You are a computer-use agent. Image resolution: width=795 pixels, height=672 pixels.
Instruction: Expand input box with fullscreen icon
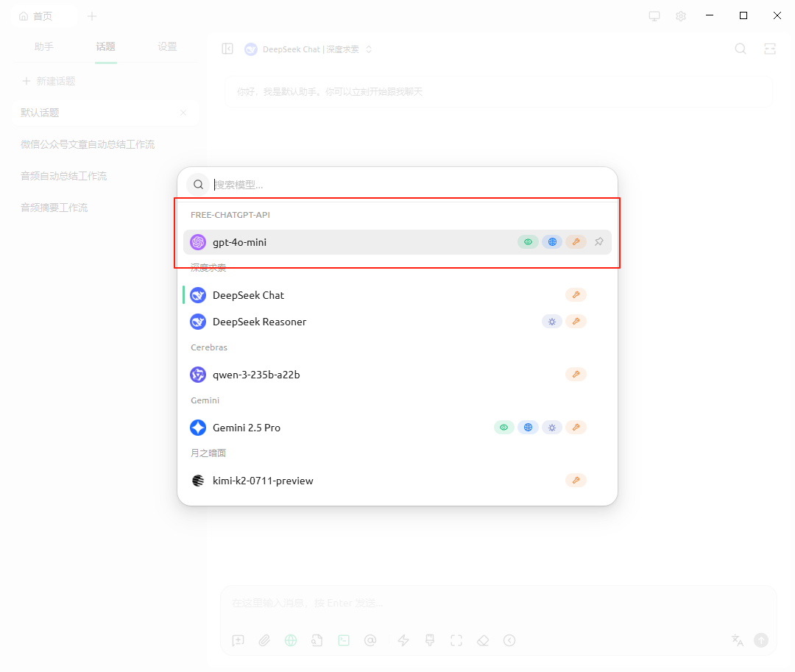point(456,640)
